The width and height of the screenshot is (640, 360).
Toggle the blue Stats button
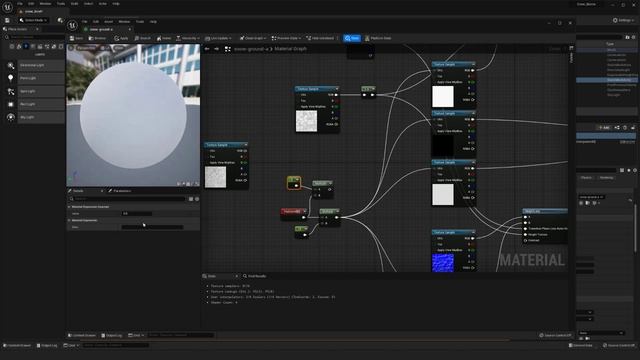pos(352,38)
